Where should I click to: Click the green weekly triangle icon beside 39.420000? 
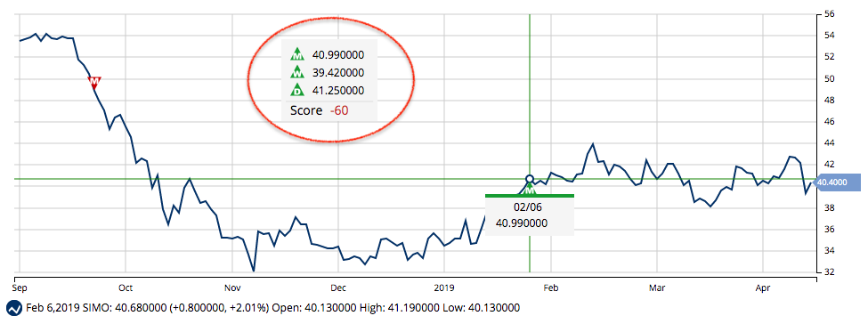298,72
